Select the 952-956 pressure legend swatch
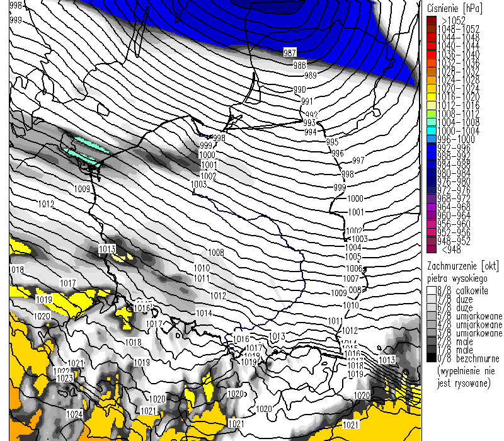Screen dimensions: 504x441 pyautogui.click(x=432, y=232)
